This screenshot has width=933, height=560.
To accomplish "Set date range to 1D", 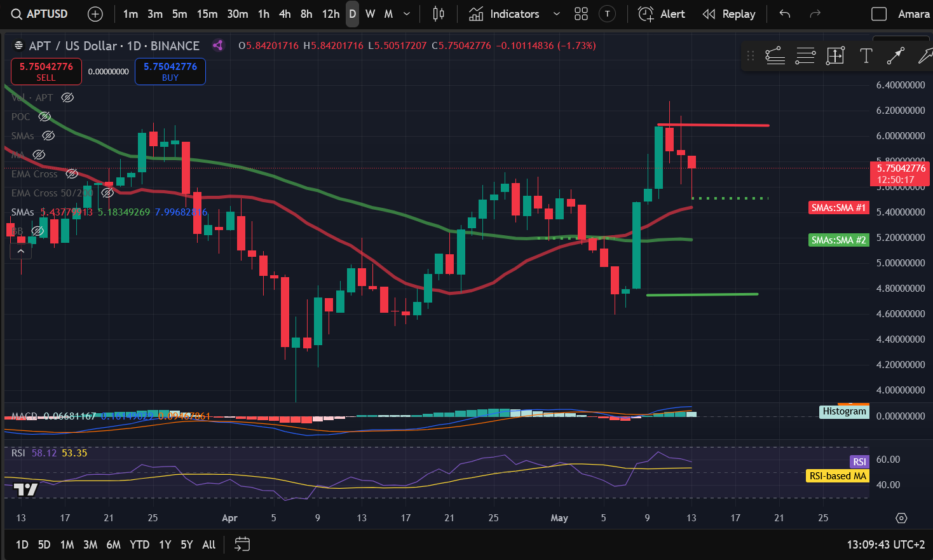I will pyautogui.click(x=22, y=545).
